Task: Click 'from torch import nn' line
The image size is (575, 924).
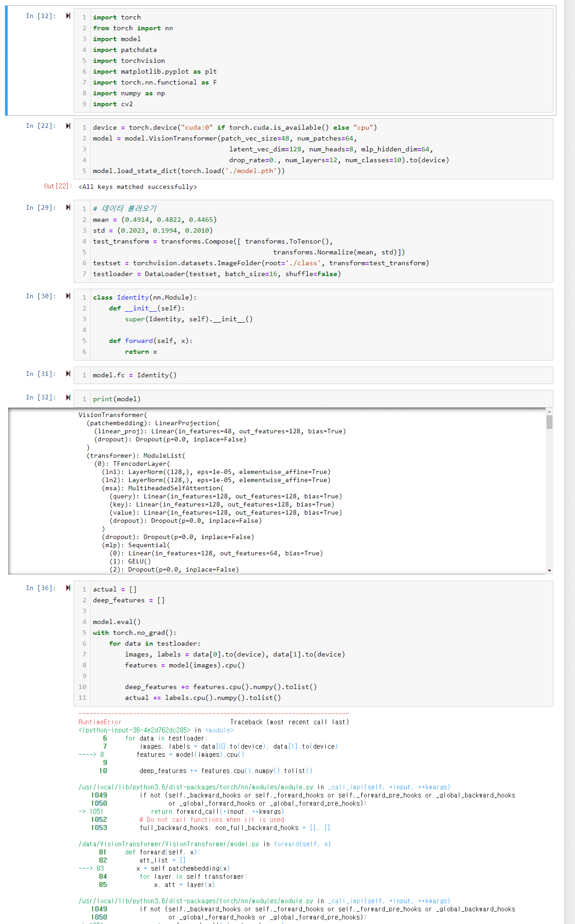Action: [x=133, y=28]
